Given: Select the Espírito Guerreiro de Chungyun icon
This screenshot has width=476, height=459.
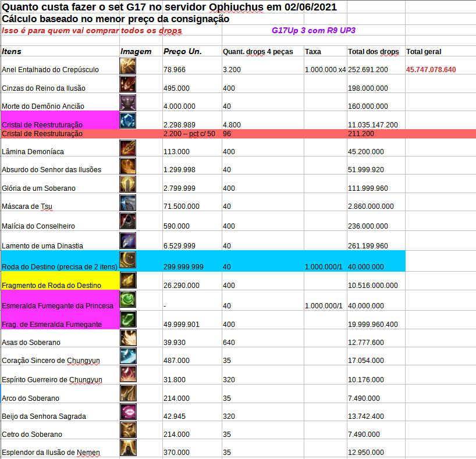Looking at the screenshot, I should point(128,373).
